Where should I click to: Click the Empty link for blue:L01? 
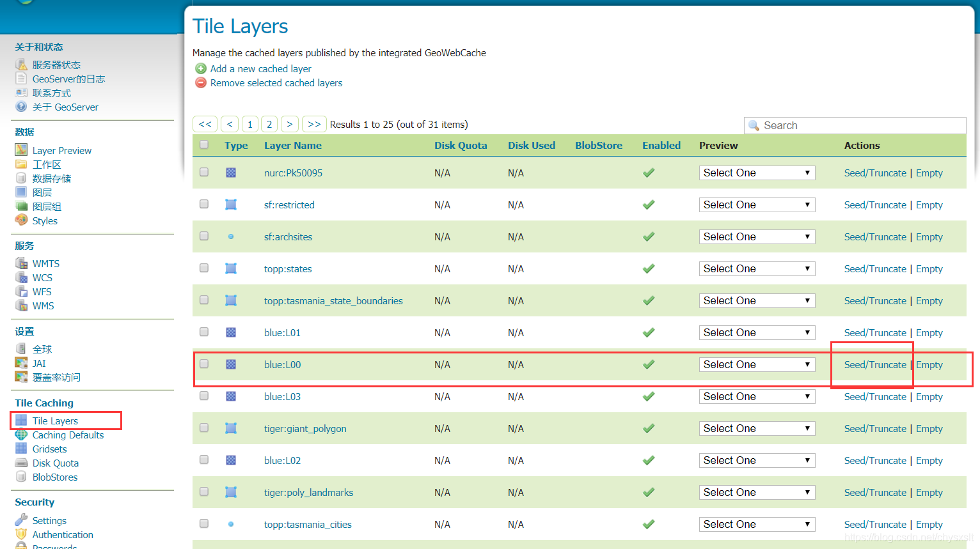(x=929, y=332)
